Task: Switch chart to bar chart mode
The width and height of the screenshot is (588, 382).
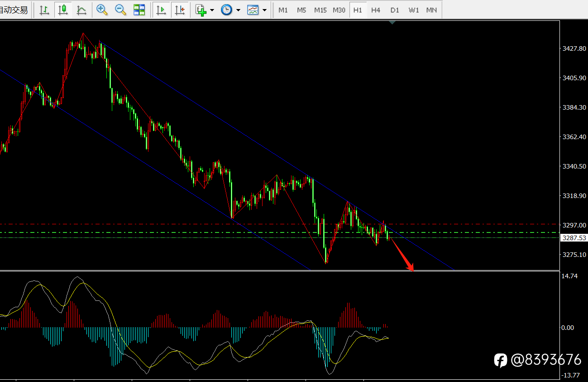Action: (44, 10)
